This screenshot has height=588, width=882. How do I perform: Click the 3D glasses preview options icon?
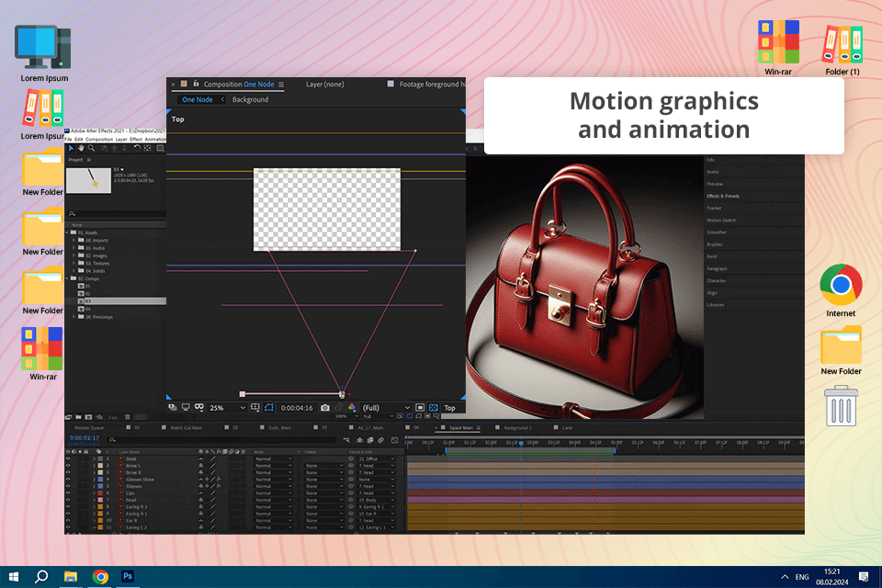click(199, 407)
